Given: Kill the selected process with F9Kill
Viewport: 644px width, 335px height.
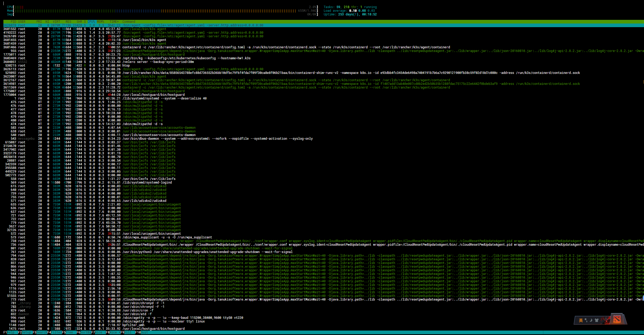Looking at the screenshot, I should pyautogui.click(x=128, y=332).
